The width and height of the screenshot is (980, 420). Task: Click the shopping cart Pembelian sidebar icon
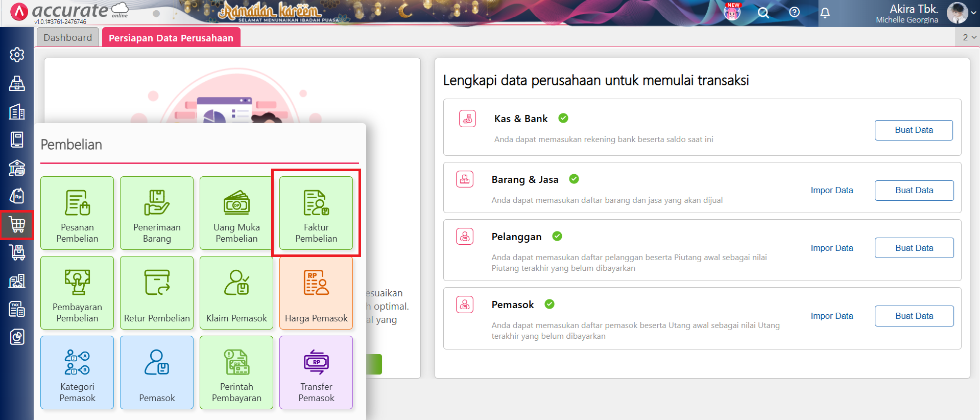point(17,224)
